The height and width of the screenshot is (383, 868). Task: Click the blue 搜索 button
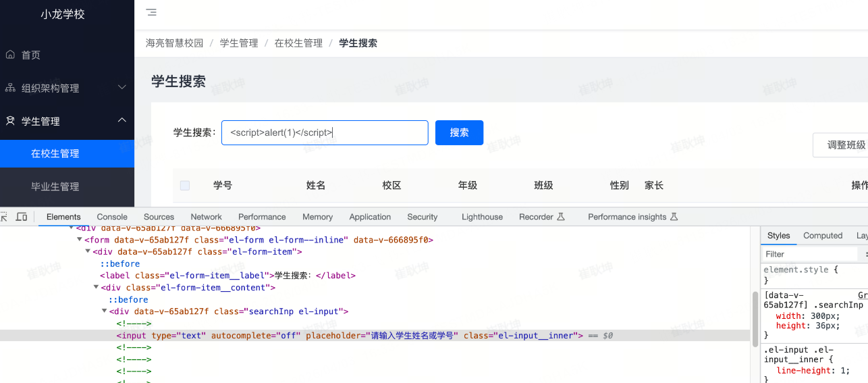click(x=459, y=132)
